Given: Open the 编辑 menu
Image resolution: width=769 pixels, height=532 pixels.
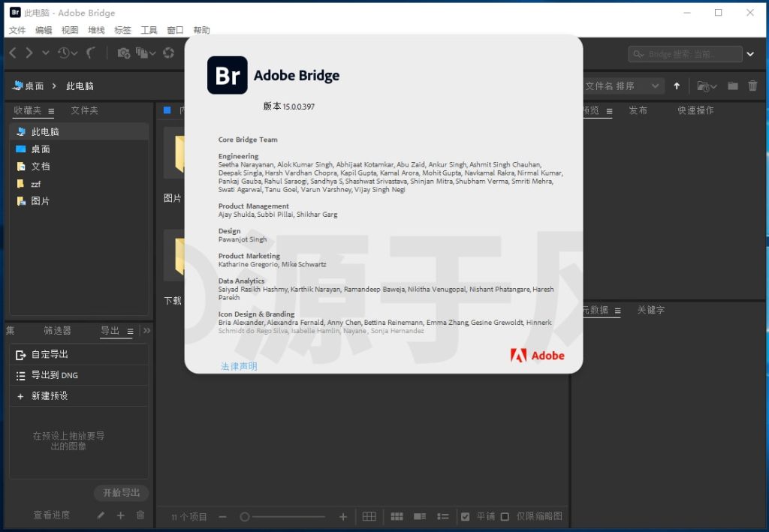Looking at the screenshot, I should [44, 30].
